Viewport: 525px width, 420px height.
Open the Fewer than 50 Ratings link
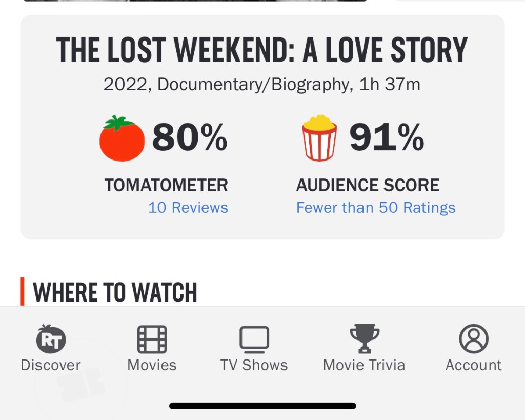coord(376,208)
